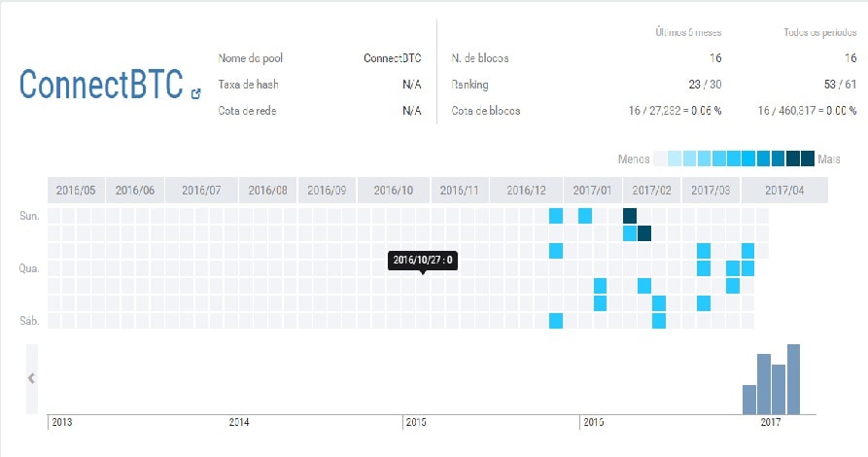
Task: Click the left arrow to scroll timeline back
Action: (x=31, y=378)
